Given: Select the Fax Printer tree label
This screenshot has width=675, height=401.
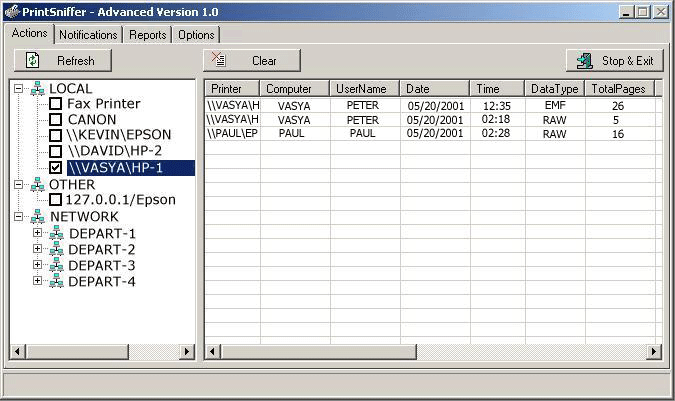Looking at the screenshot, I should click(104, 104).
